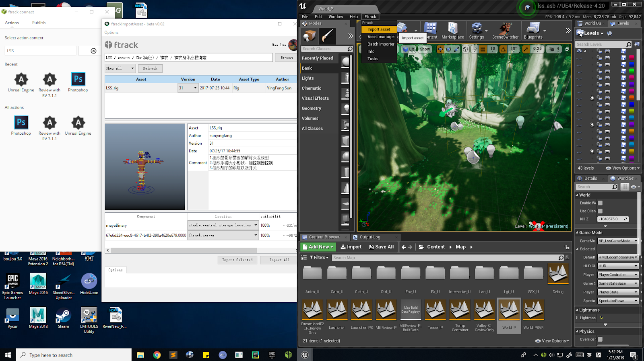Select the Paint brush mode icon
This screenshot has width=644, height=361.
pyautogui.click(x=327, y=36)
